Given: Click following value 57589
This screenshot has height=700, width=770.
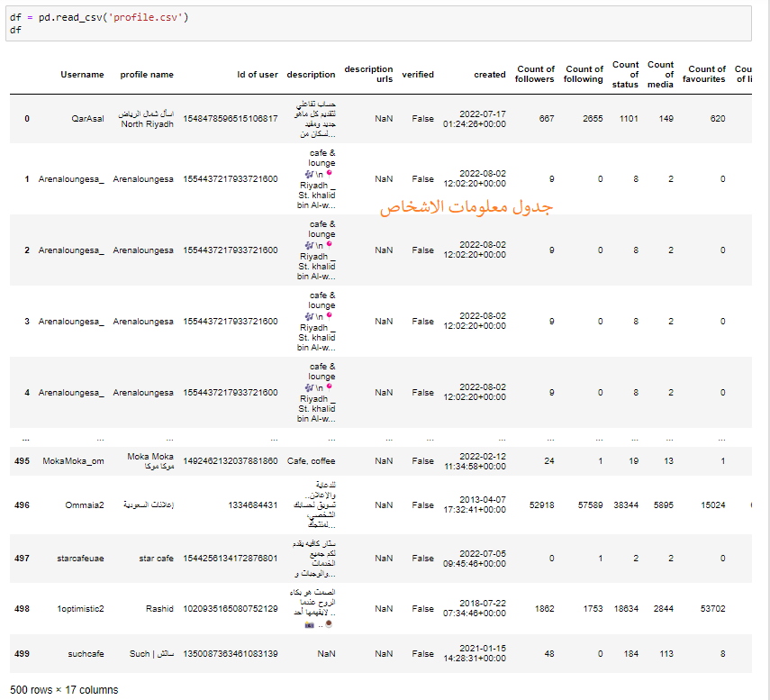Looking at the screenshot, I should click(x=590, y=505).
